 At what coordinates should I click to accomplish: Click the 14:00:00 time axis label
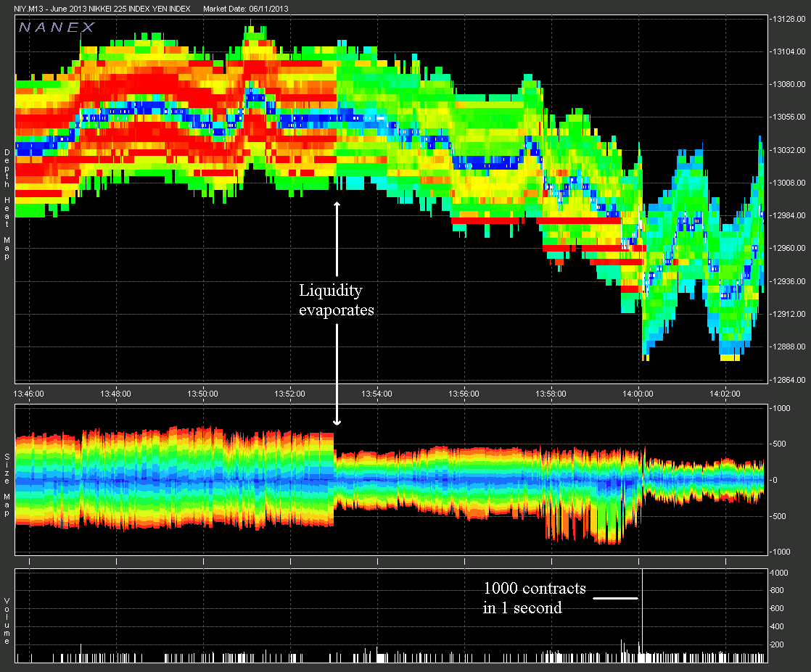click(x=638, y=394)
